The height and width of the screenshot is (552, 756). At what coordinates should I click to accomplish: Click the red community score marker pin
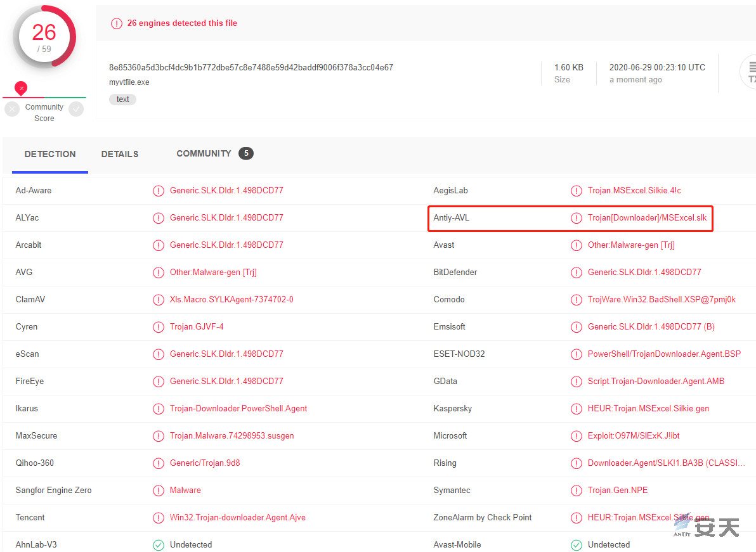tap(21, 88)
